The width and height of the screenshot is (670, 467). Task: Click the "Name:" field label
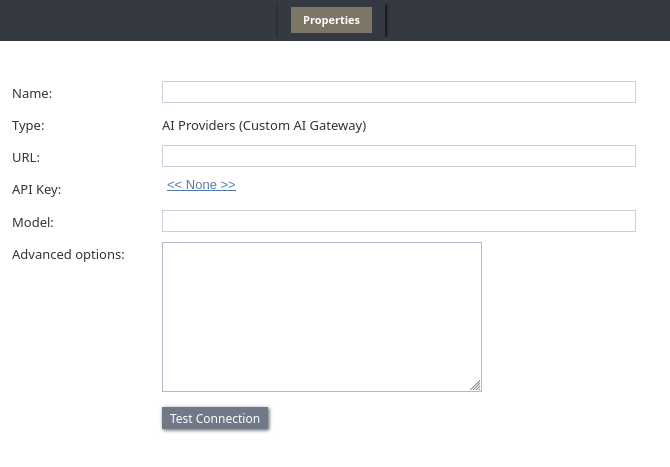(32, 94)
